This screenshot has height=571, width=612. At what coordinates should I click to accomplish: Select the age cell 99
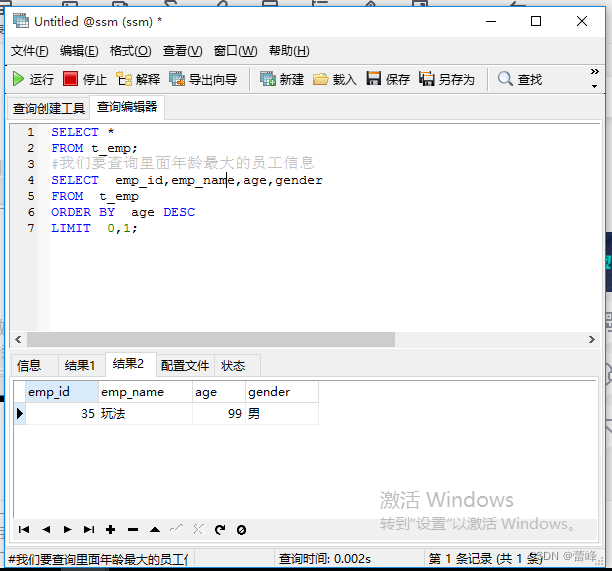219,413
